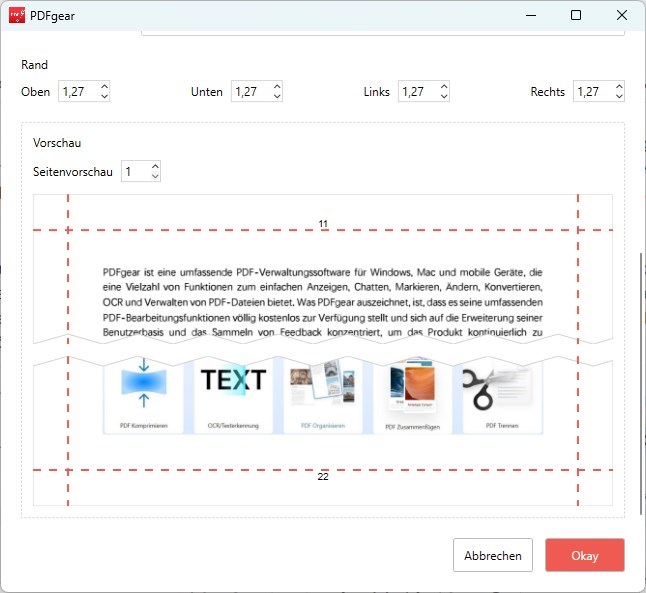Cancel the dialog with Abbrechen

pos(493,555)
